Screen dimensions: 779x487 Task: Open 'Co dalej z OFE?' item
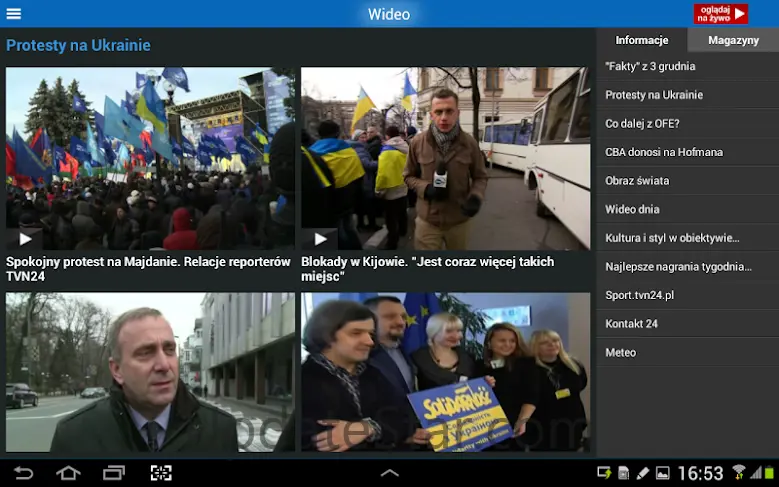tap(688, 123)
